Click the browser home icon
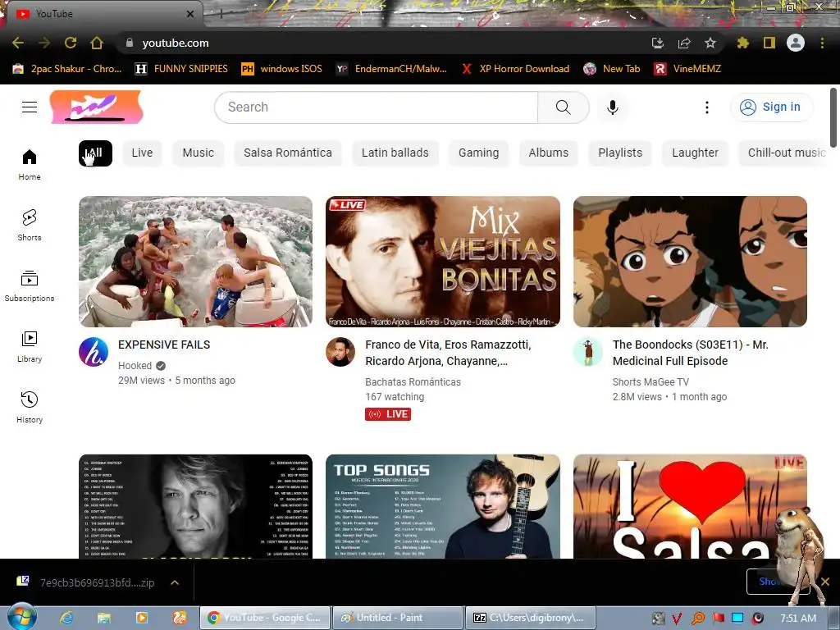The height and width of the screenshot is (630, 840). [97, 43]
